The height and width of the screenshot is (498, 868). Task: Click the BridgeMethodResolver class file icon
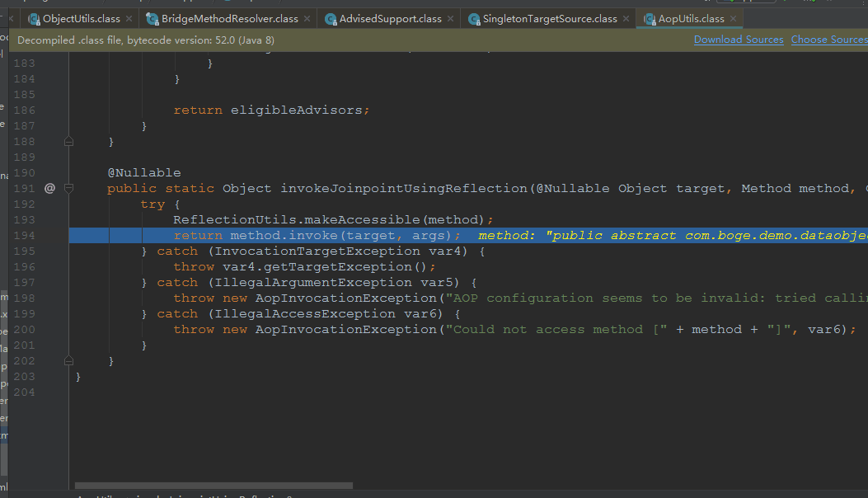coord(152,20)
